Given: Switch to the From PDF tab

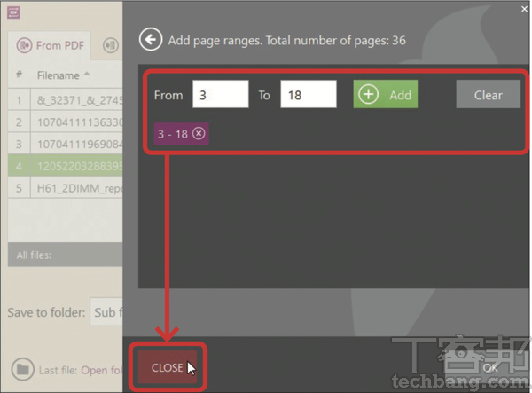Looking at the screenshot, I should tap(50, 45).
